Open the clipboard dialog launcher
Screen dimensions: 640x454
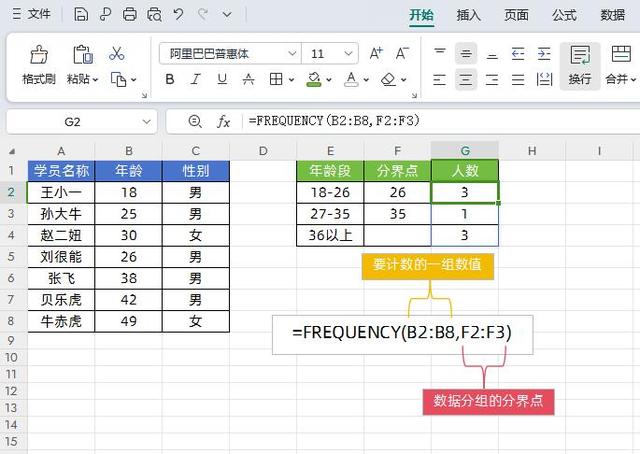click(x=144, y=96)
